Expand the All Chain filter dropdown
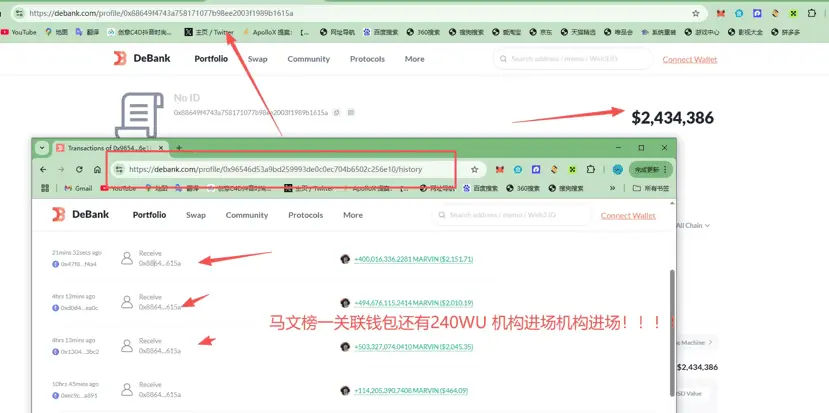This screenshot has height=413, width=829. coord(693,225)
